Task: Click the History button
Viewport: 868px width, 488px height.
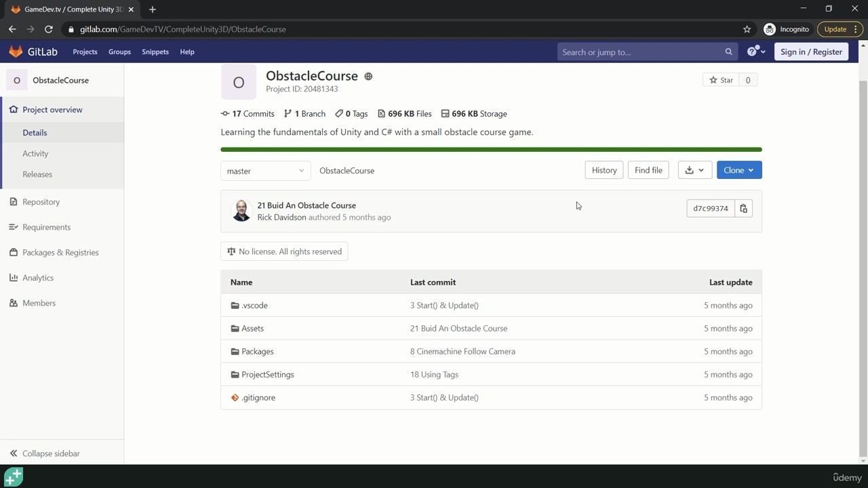Action: pos(604,170)
